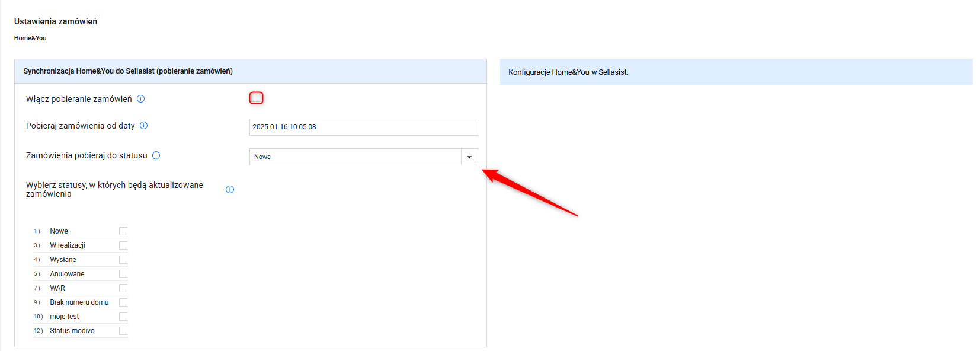980x351 pixels.
Task: Check the Anulowane status checkbox
Action: 123,274
